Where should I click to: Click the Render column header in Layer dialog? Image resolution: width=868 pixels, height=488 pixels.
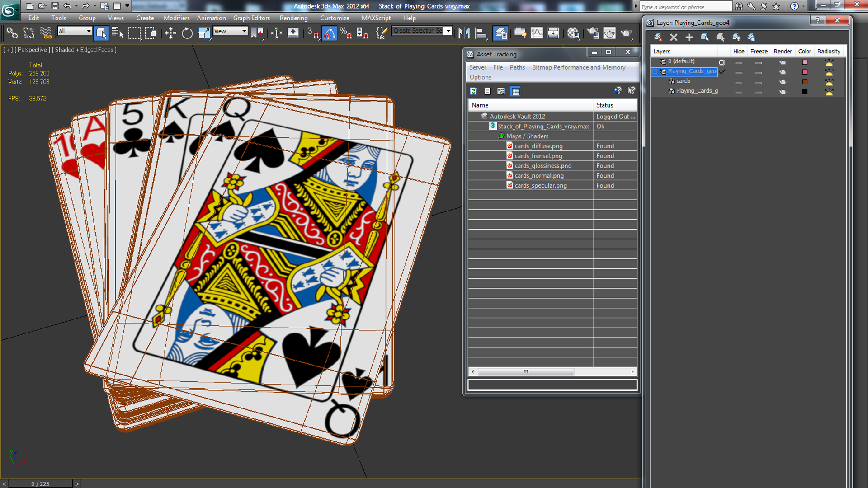pos(783,51)
